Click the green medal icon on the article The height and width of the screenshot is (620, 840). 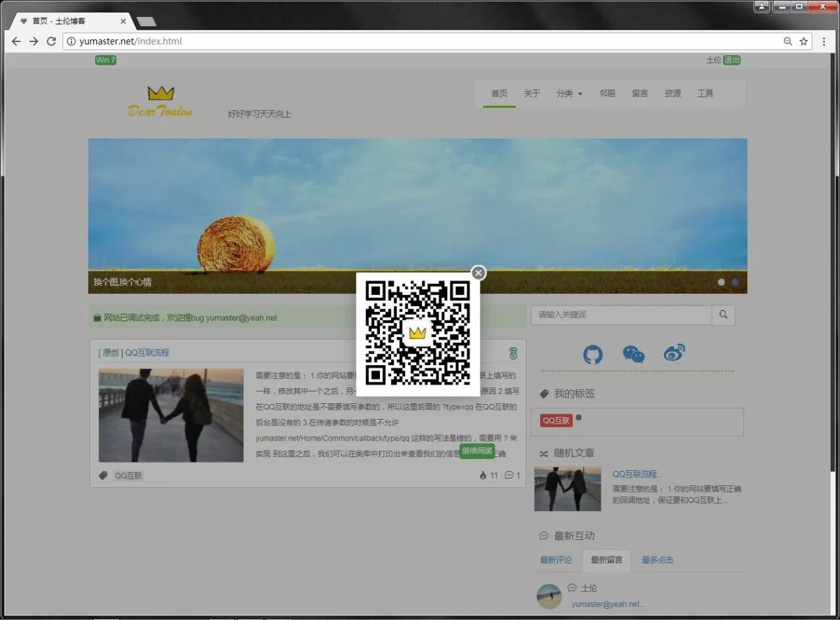(x=513, y=353)
